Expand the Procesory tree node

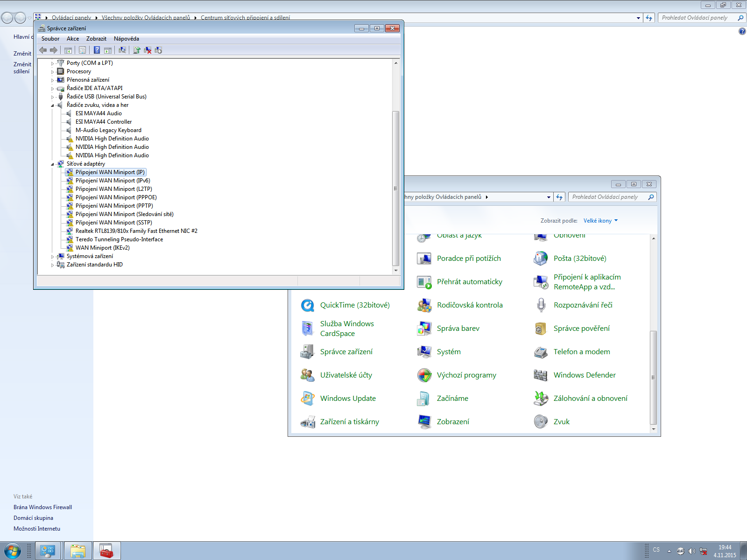52,72
